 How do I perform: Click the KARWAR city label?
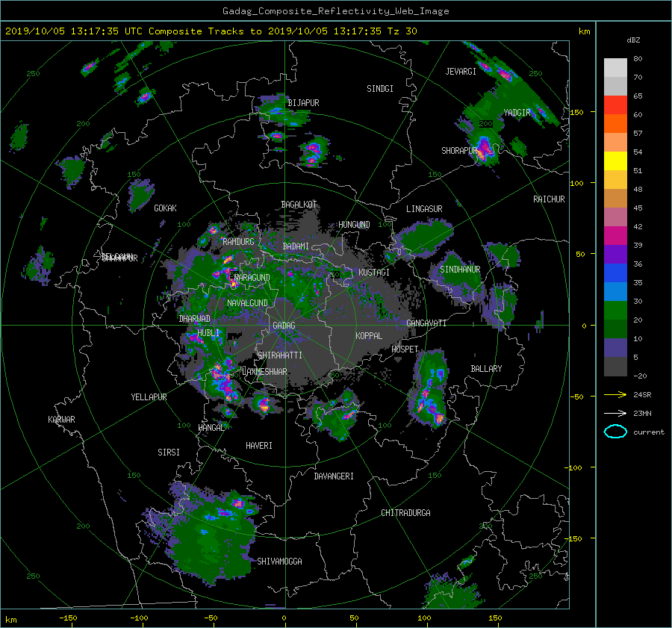click(x=61, y=419)
